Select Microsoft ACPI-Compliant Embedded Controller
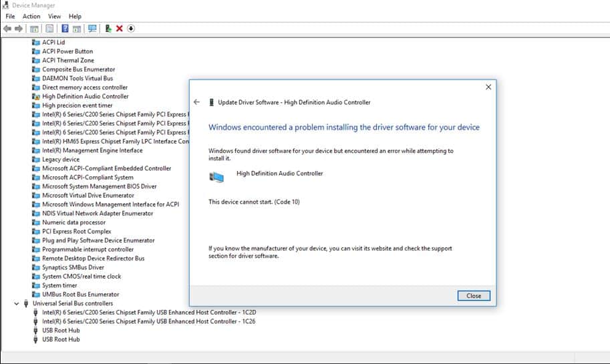Screen dimensions: 610x364 107,168
